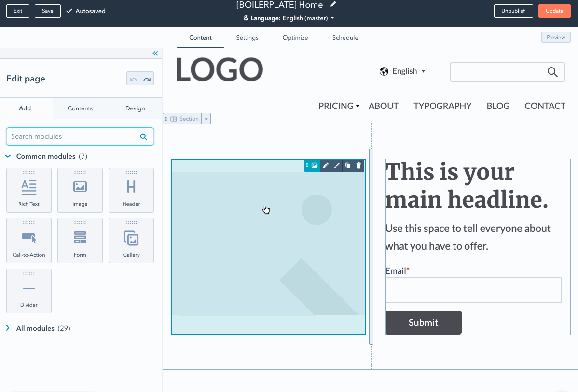Open the Section options dropdown arrow
The height and width of the screenshot is (392, 578).
(x=206, y=119)
